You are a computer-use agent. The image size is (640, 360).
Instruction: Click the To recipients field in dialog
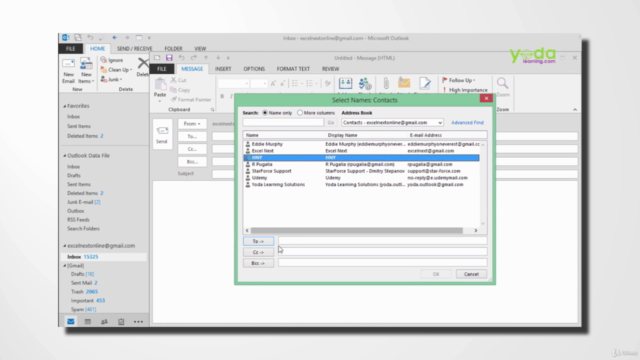coord(382,241)
